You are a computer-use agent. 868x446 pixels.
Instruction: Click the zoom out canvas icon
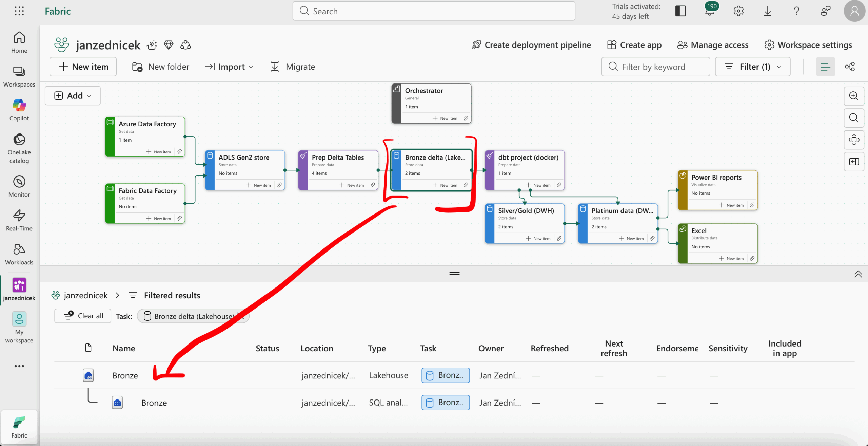pyautogui.click(x=853, y=118)
